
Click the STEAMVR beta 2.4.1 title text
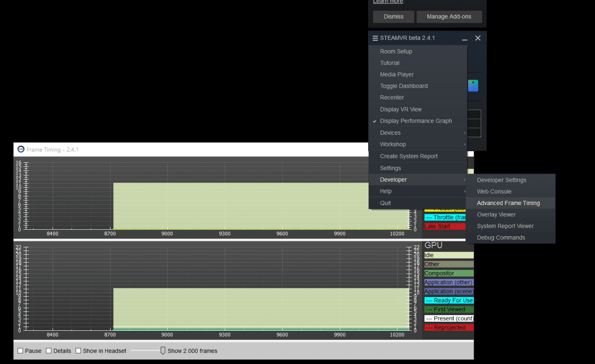click(407, 38)
